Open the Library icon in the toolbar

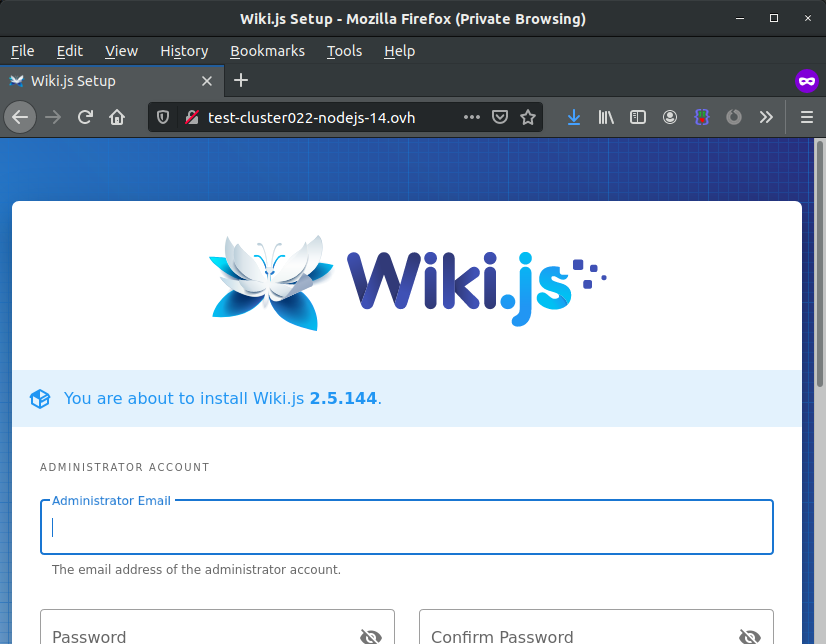tap(606, 117)
